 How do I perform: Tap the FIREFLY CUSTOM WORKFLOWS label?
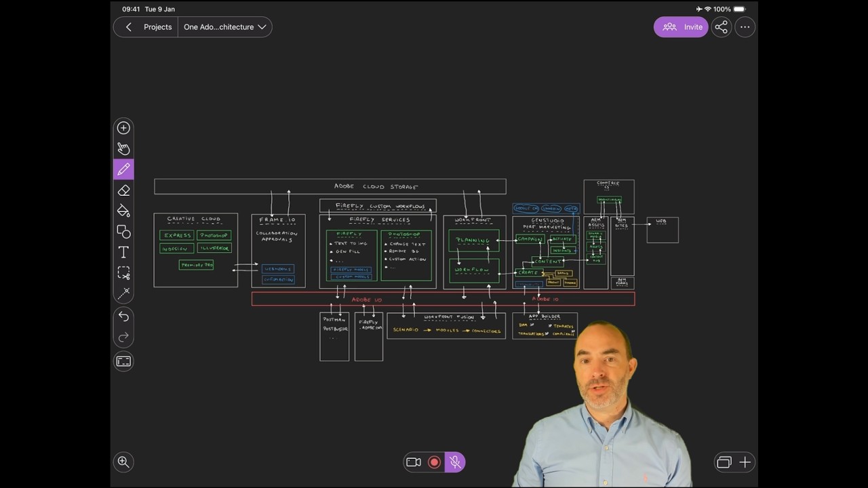tap(380, 206)
